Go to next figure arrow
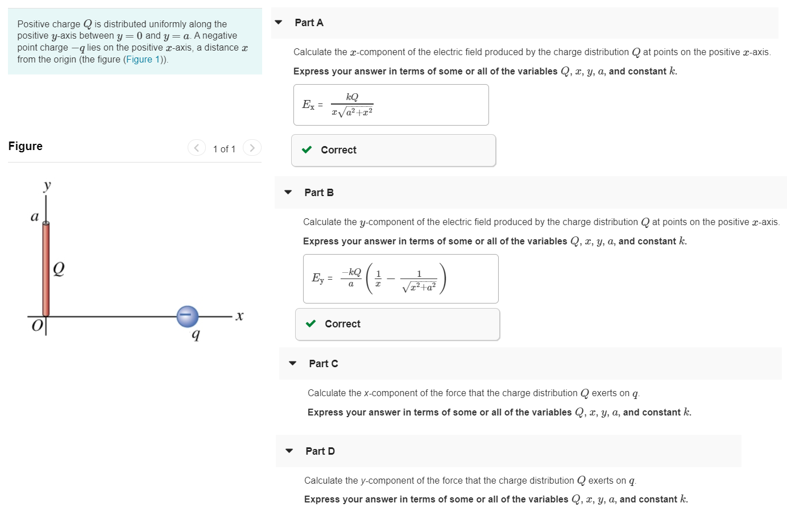787x532 pixels. pyautogui.click(x=252, y=148)
